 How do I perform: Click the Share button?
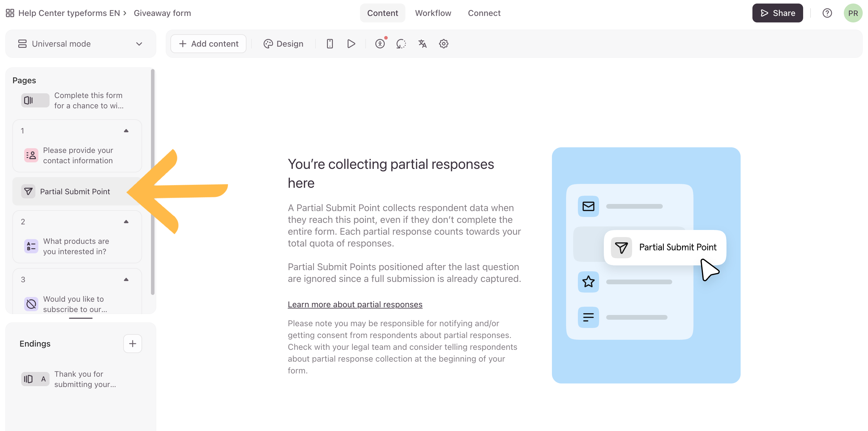tap(777, 13)
